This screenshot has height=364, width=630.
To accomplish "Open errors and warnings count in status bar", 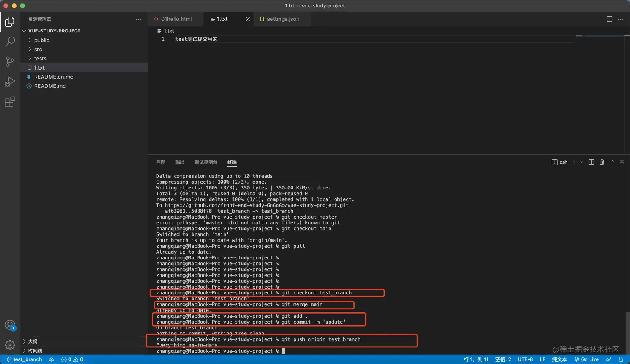I will [72, 359].
